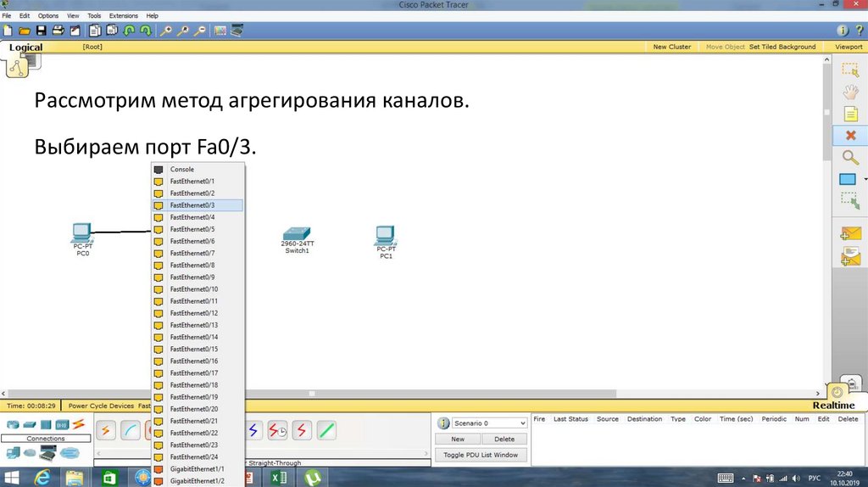This screenshot has height=487, width=868.
Task: Click the horizontal workspace scrollbar thumb
Action: [312, 394]
